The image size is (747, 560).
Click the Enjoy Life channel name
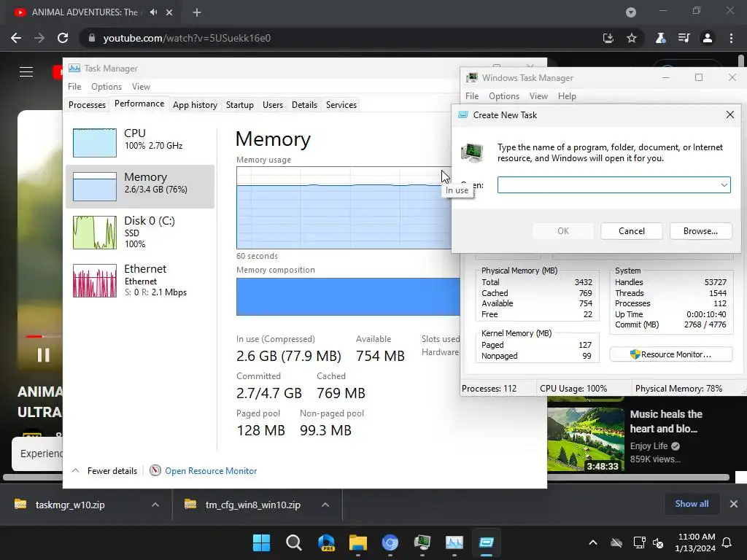(649, 446)
